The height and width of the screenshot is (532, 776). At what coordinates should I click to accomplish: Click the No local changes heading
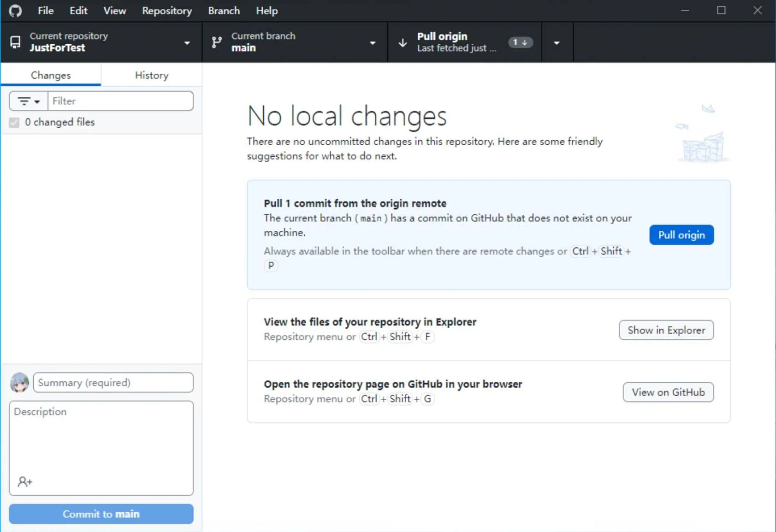point(347,116)
